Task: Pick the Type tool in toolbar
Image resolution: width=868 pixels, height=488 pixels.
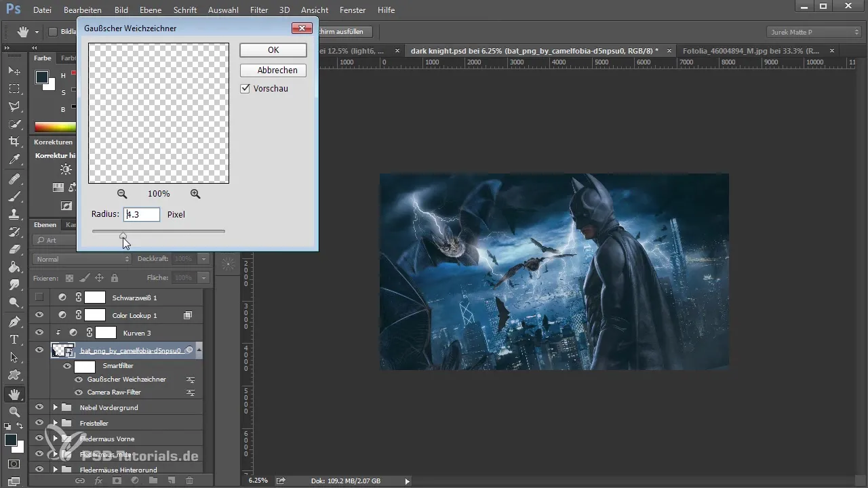Action: click(14, 339)
